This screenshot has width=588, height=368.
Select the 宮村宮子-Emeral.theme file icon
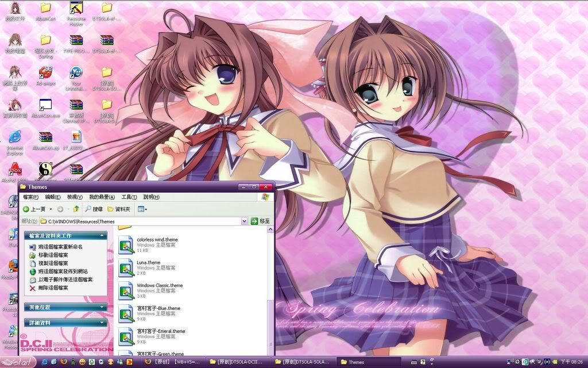click(x=126, y=336)
